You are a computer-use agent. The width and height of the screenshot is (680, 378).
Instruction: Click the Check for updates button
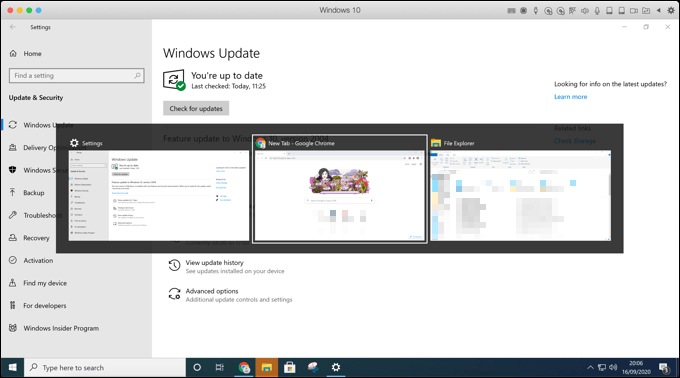point(196,108)
